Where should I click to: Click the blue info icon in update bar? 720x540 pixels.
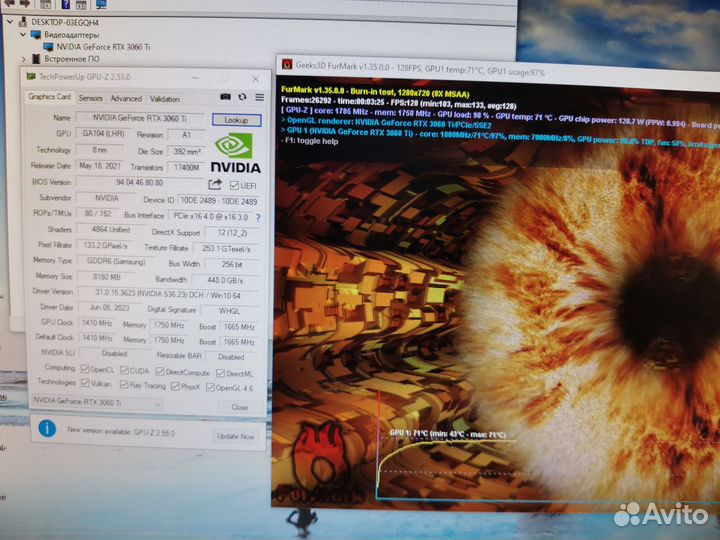[x=47, y=429]
